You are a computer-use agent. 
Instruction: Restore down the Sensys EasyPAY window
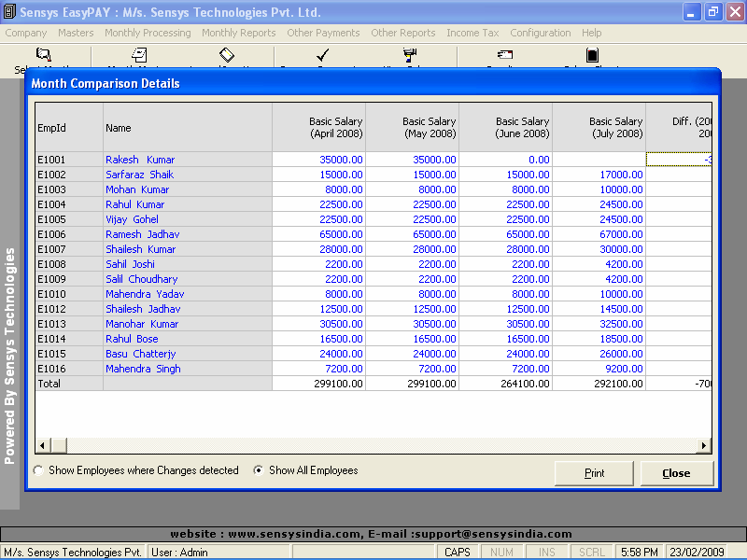coord(713,12)
